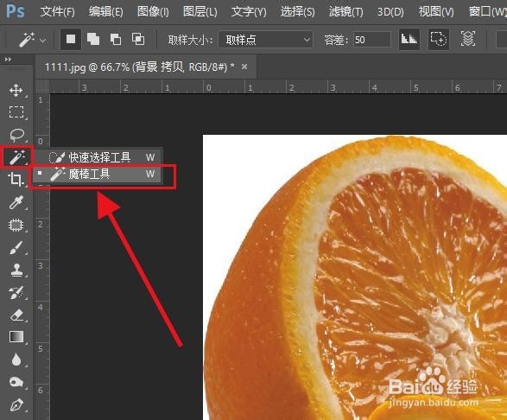Open the 图层(L) menu
Viewport: 507px width, 420px height.
(x=200, y=12)
